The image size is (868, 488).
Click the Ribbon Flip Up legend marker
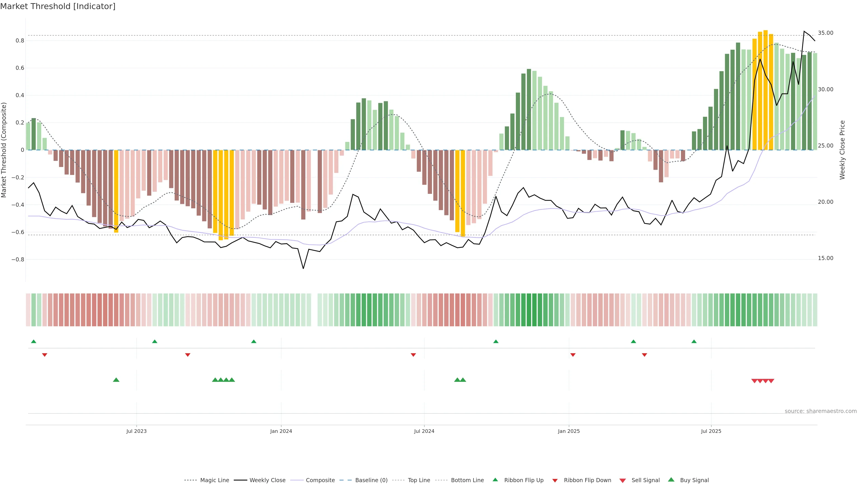point(495,480)
